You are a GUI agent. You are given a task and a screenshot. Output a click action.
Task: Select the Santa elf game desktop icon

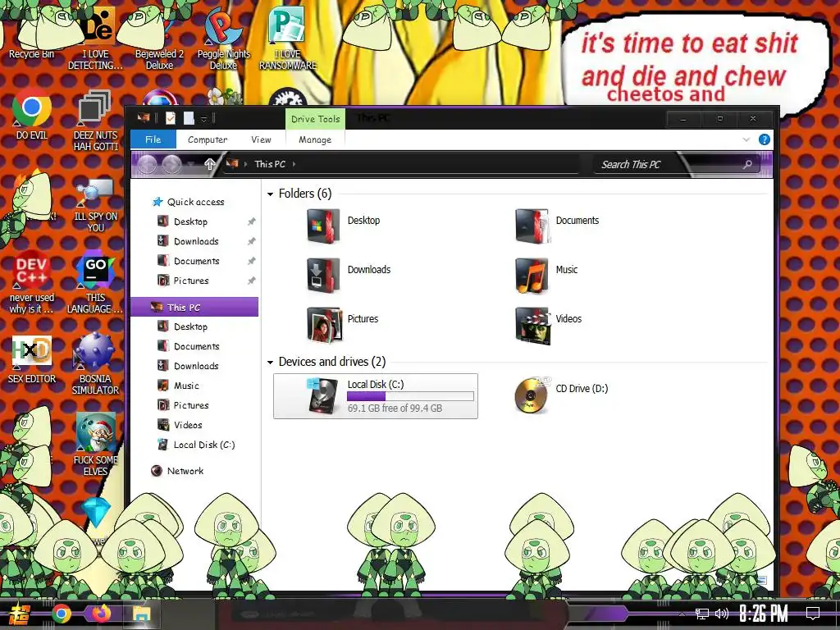[95, 445]
